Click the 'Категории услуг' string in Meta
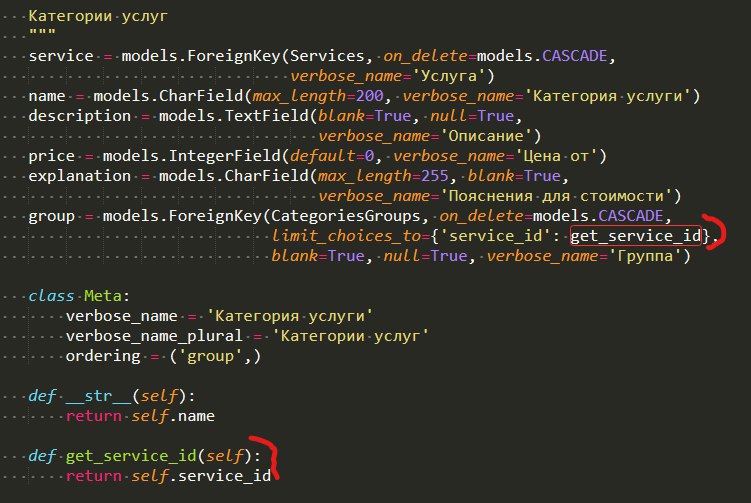The width and height of the screenshot is (751, 503). coord(350,336)
